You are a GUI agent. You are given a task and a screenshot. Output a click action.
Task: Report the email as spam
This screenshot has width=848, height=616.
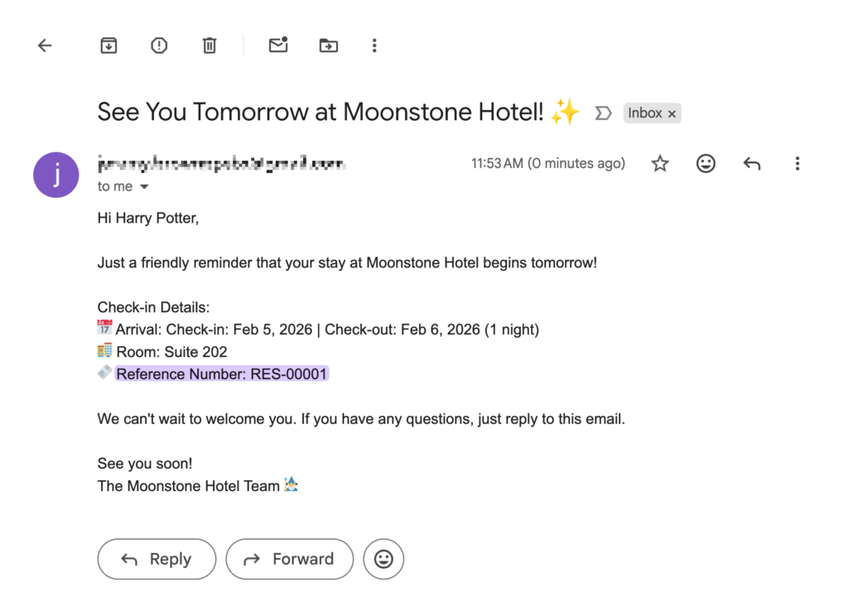[158, 46]
